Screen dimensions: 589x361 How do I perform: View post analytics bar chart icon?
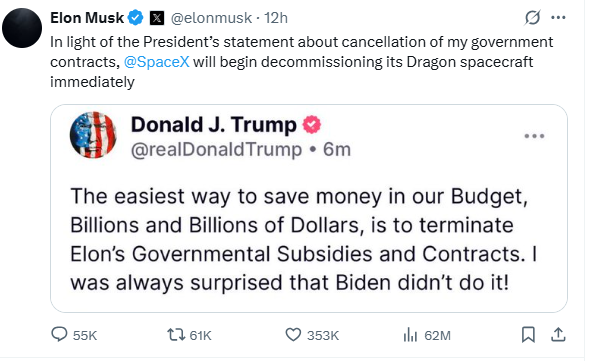tap(410, 334)
